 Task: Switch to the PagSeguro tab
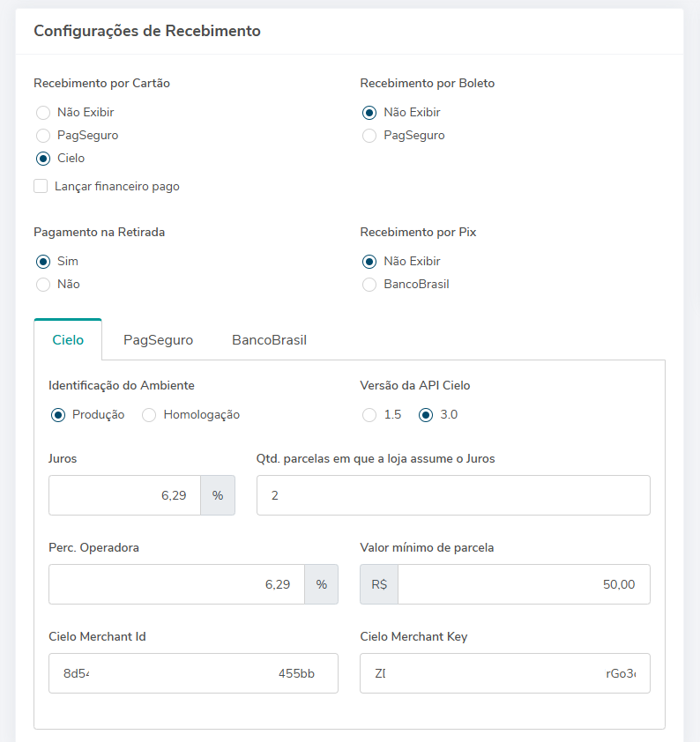tap(158, 340)
